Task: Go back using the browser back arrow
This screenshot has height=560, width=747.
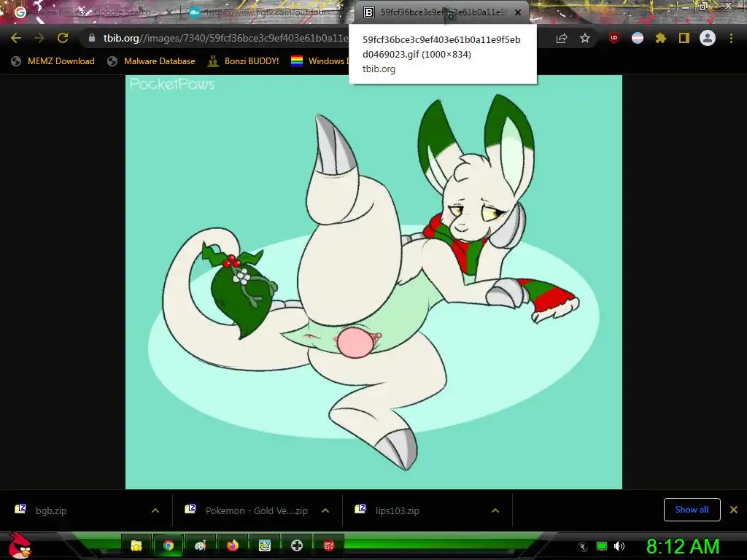Action: pyautogui.click(x=16, y=38)
